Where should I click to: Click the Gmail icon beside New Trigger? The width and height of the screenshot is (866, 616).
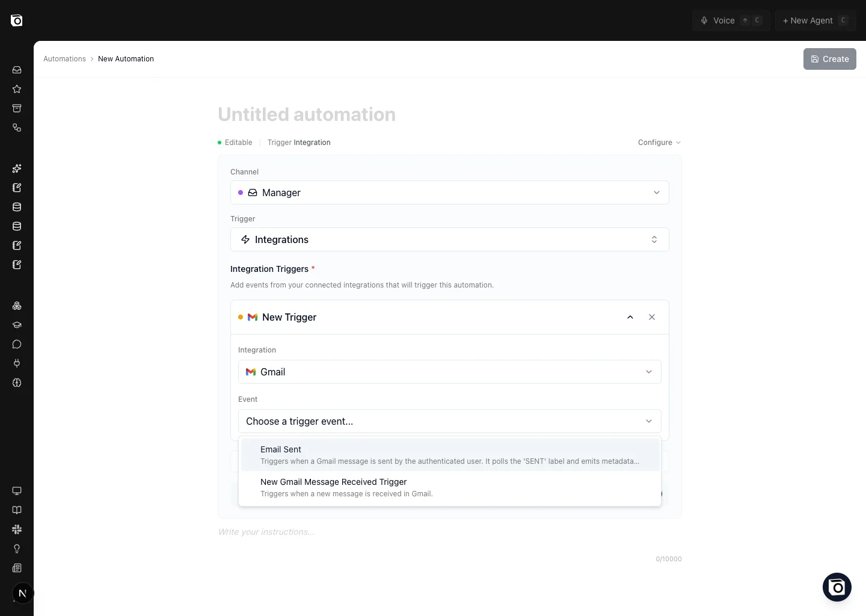(x=253, y=317)
